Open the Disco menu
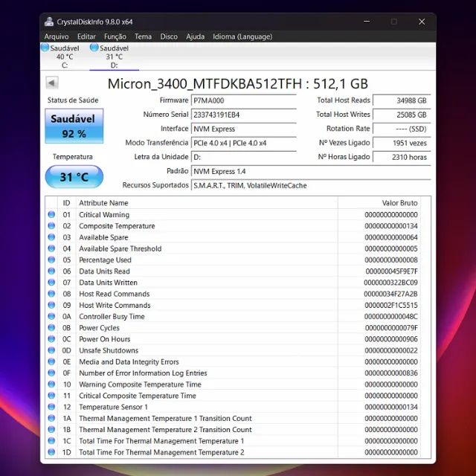Screen dimensions: 476x476 [x=169, y=36]
